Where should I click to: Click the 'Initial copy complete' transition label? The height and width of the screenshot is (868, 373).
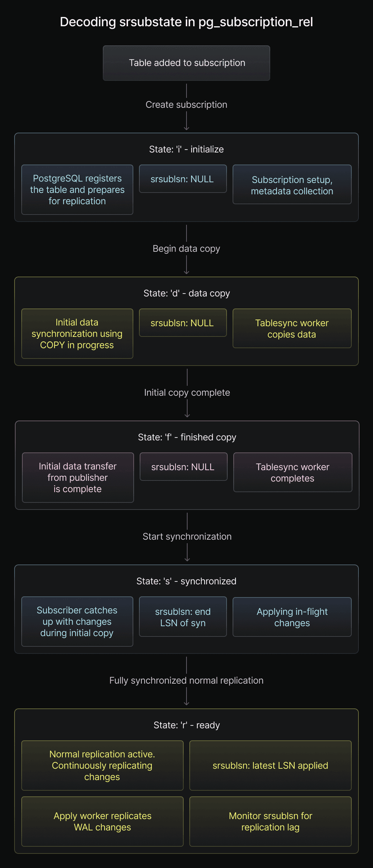point(187,393)
